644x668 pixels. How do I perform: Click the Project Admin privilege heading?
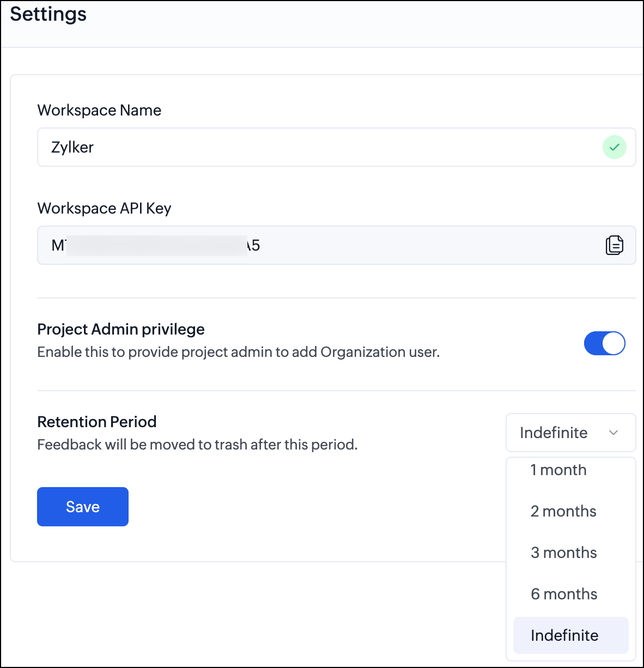pyautogui.click(x=121, y=329)
